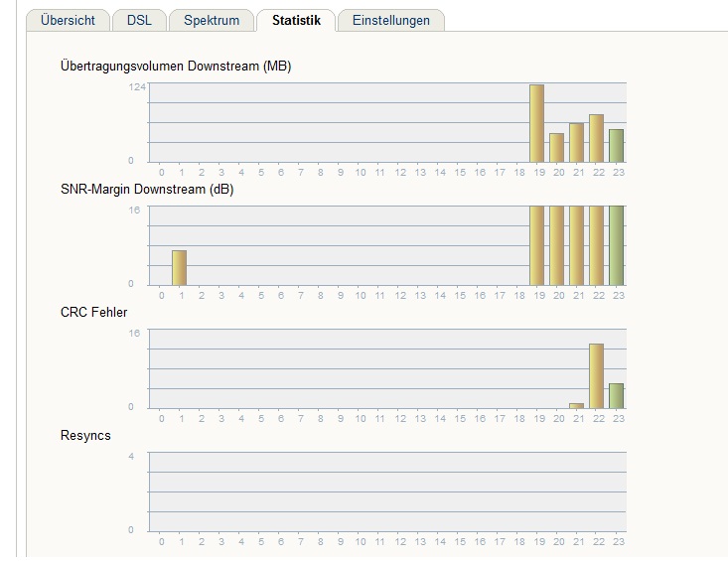Select the green CRC Fehler bar at hour 23
728x561 pixels.
(x=616, y=396)
